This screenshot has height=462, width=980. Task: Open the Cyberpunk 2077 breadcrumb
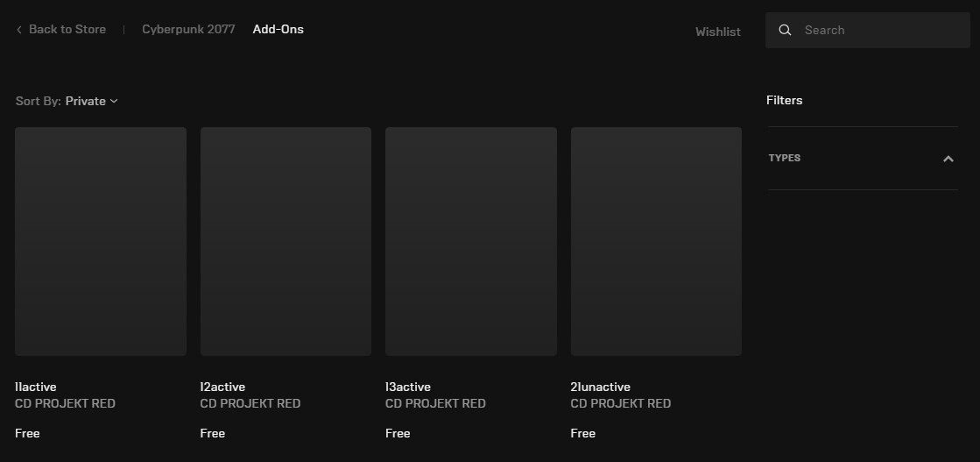[x=188, y=29]
